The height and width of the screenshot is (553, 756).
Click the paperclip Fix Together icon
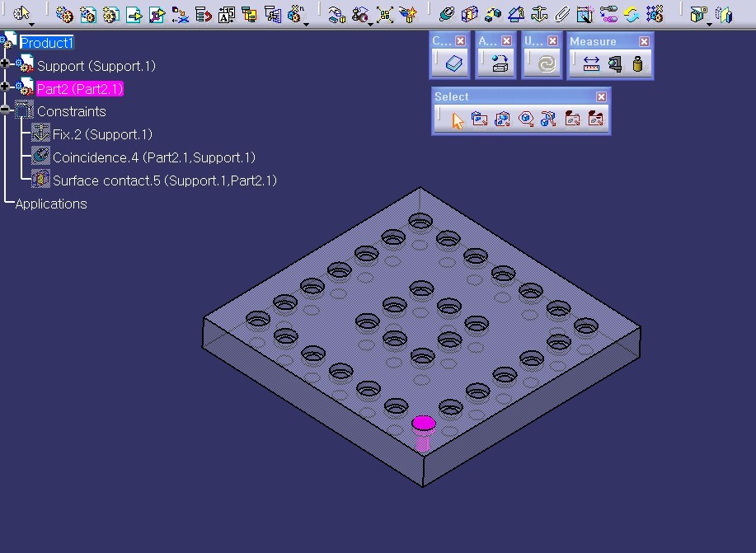(562, 14)
